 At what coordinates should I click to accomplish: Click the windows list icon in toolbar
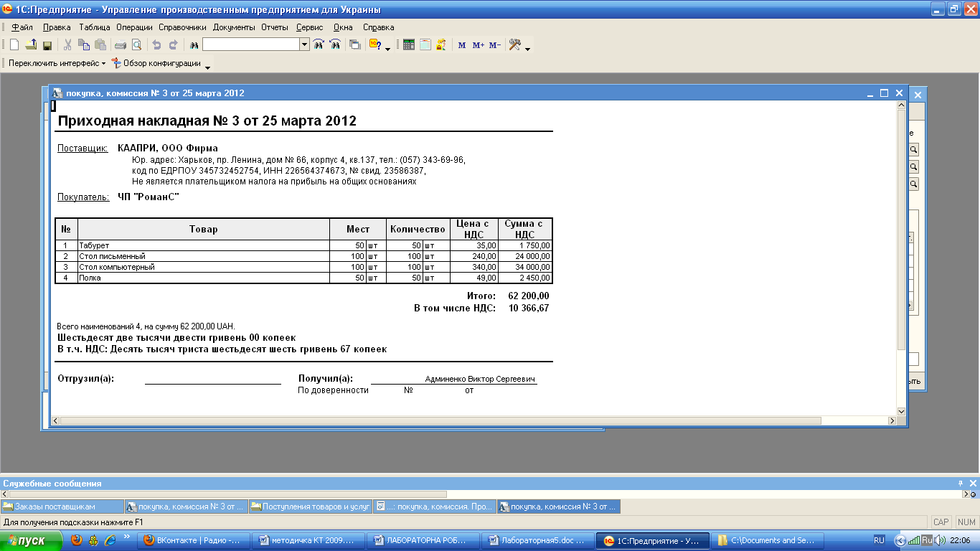(355, 44)
